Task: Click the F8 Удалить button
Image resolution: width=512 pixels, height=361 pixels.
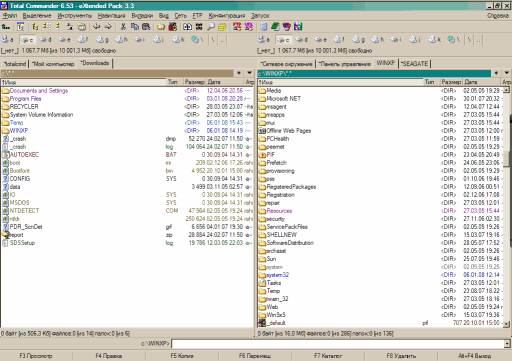Action: tap(401, 356)
